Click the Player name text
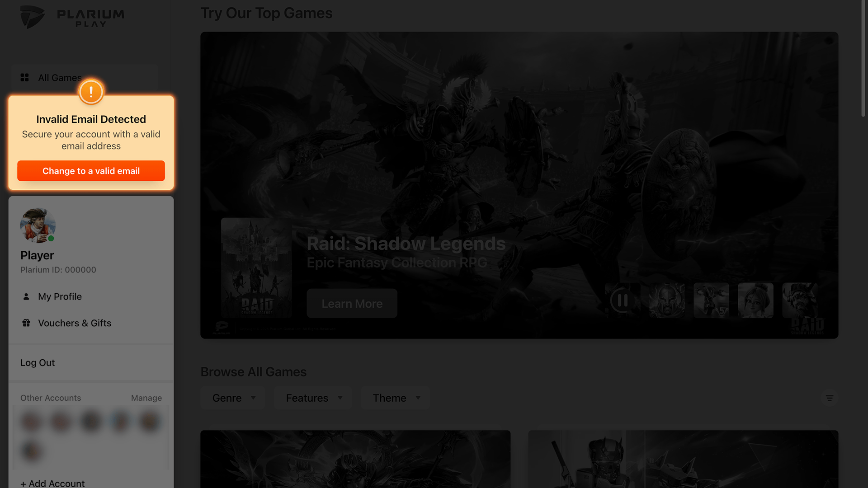 tap(37, 255)
